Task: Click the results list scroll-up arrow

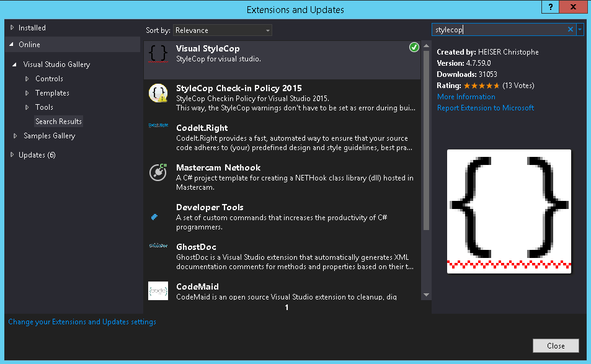Action: tap(426, 46)
